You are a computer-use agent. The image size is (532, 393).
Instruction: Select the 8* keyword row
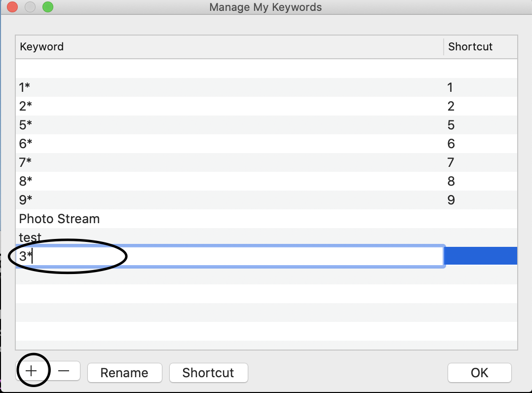pos(266,181)
